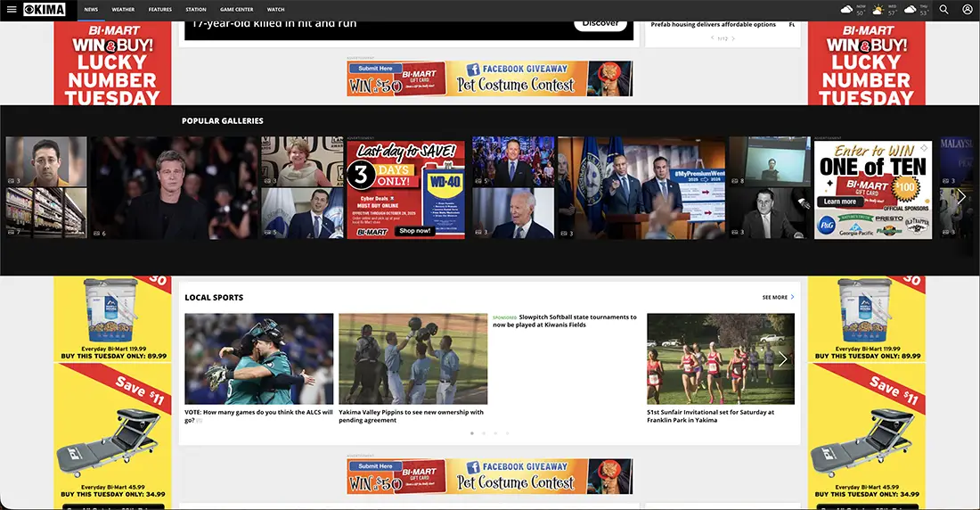The height and width of the screenshot is (510, 980).
Task: Open the hamburger menu icon
Action: [x=12, y=10]
